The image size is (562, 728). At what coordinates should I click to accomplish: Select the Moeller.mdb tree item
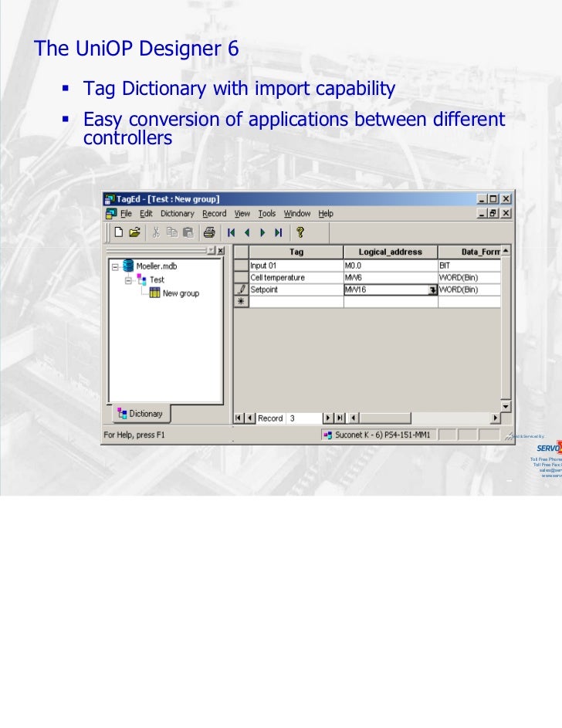point(157,266)
